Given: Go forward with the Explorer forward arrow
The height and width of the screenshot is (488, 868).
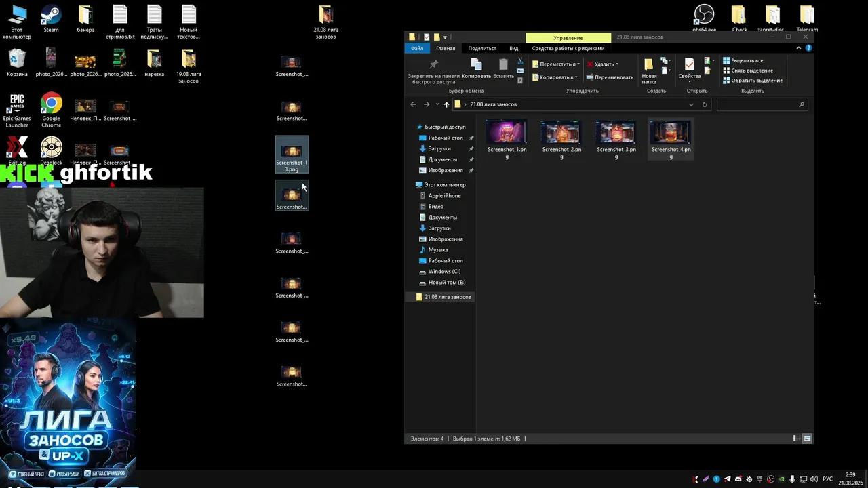Looking at the screenshot, I should (x=427, y=104).
